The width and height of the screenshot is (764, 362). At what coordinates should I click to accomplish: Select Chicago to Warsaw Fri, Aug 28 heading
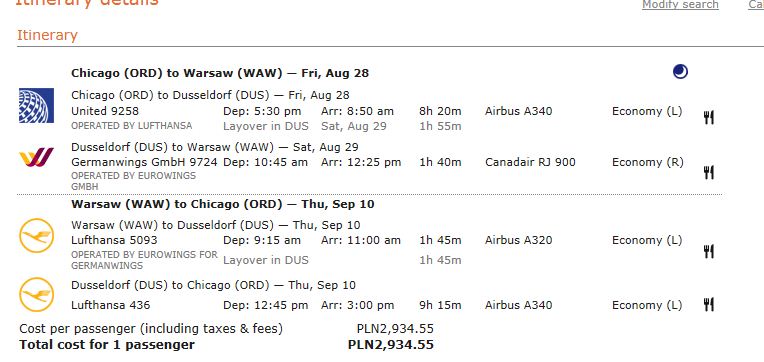pos(220,74)
